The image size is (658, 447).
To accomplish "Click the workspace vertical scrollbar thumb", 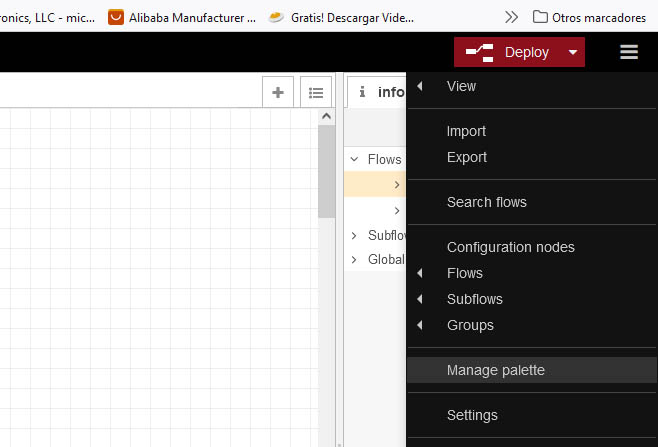I will [x=326, y=171].
